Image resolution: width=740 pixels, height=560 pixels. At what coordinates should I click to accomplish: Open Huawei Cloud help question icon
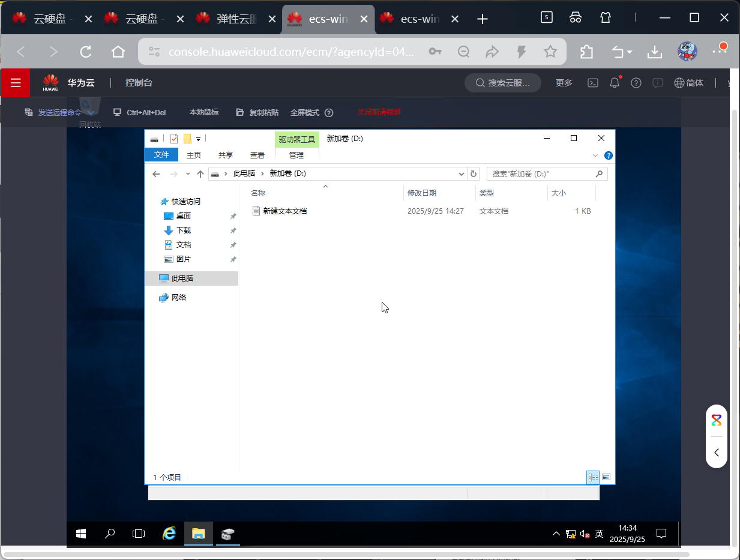[636, 83]
